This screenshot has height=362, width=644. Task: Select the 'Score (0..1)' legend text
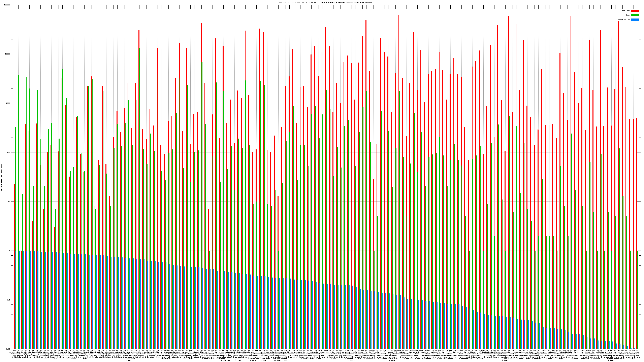(624, 20)
